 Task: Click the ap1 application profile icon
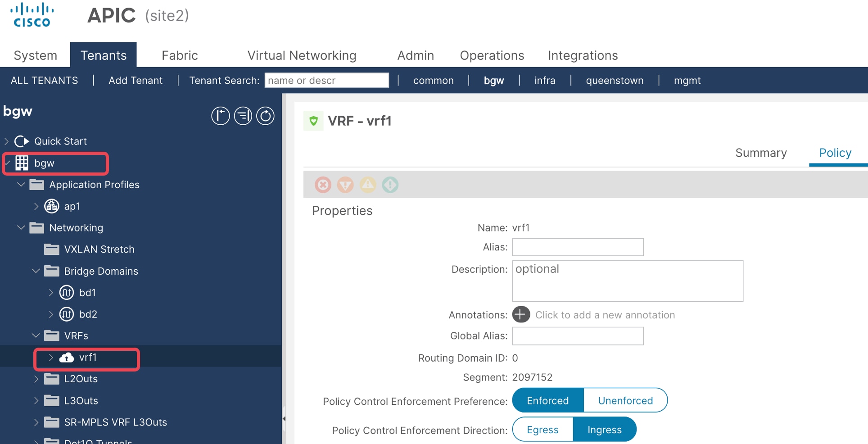[x=52, y=206]
